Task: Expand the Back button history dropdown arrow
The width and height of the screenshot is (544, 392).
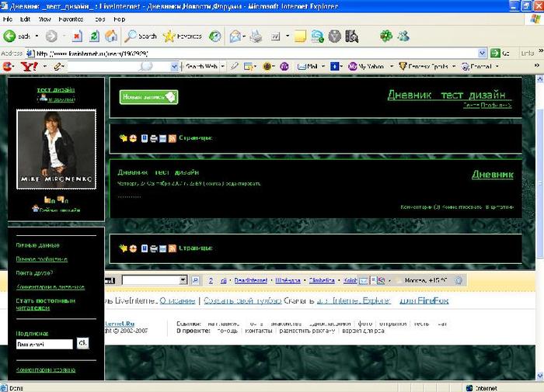Action: pyautogui.click(x=37, y=36)
